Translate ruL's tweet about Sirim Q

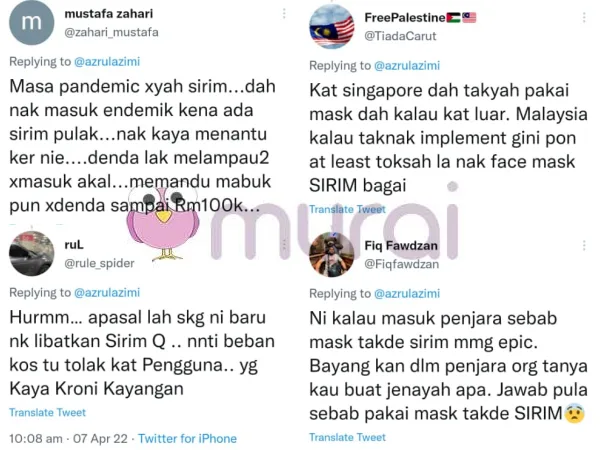(47, 412)
